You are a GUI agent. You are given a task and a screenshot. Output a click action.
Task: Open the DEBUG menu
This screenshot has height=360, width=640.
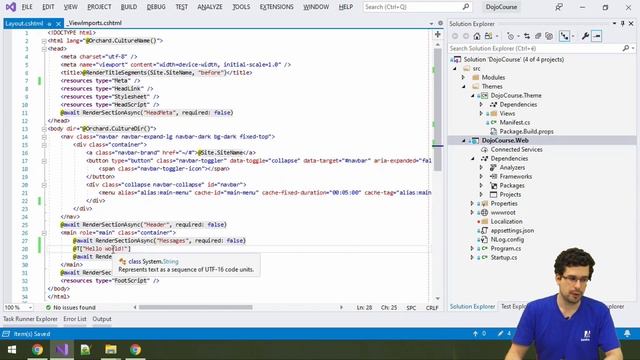[x=156, y=7]
